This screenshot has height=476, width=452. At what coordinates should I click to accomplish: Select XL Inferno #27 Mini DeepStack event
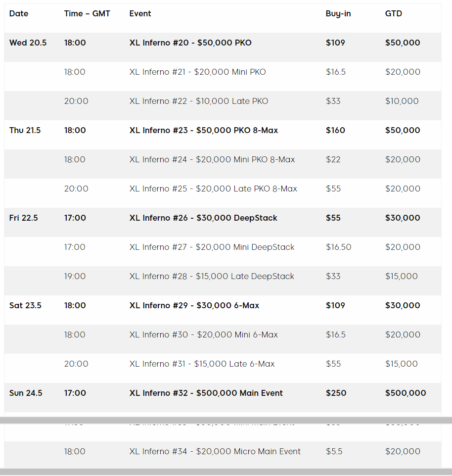[x=212, y=247]
